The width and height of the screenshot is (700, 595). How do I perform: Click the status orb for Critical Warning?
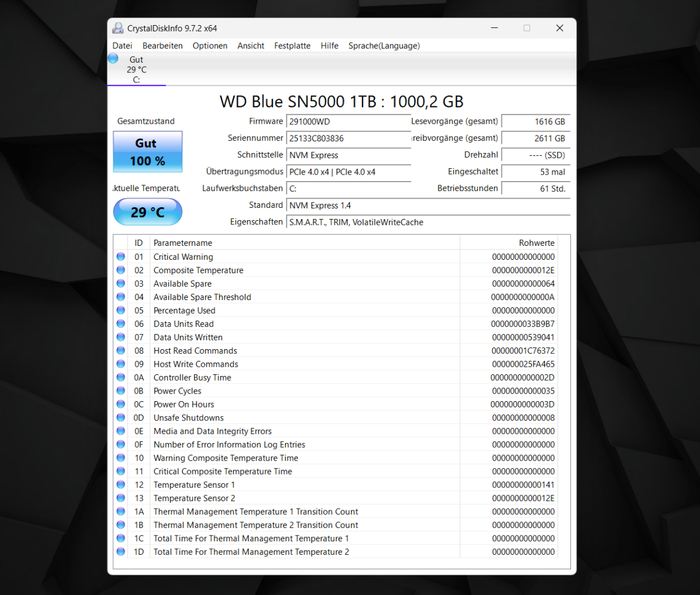(120, 257)
